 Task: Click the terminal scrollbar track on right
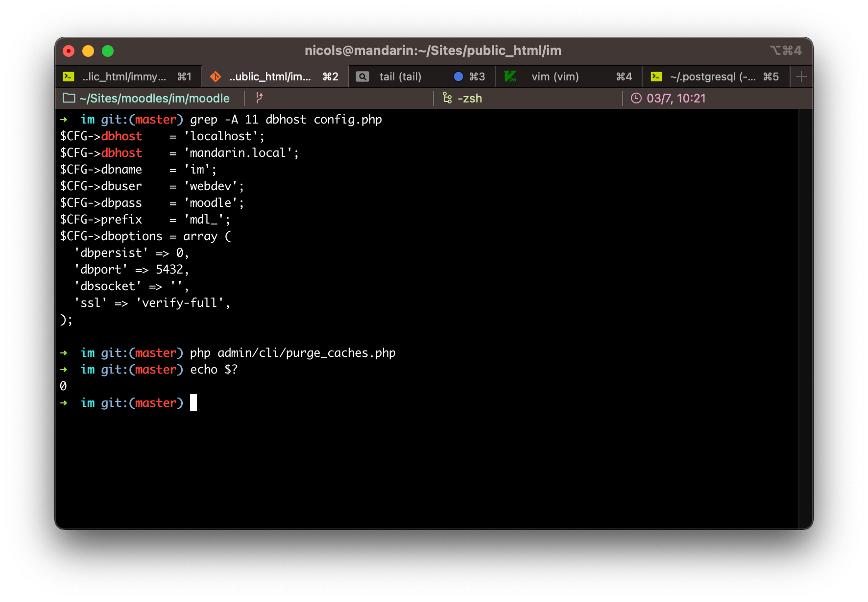[805, 319]
